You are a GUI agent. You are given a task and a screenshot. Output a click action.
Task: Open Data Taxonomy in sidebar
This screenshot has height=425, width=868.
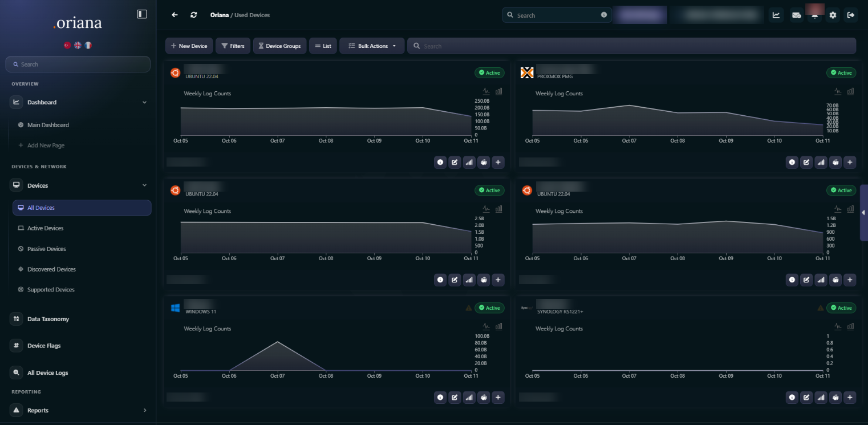(x=48, y=319)
